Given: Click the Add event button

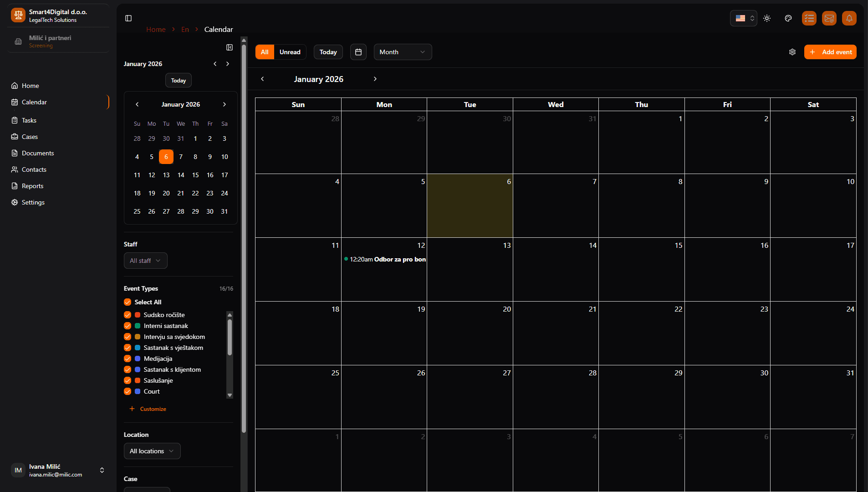Looking at the screenshot, I should point(830,52).
